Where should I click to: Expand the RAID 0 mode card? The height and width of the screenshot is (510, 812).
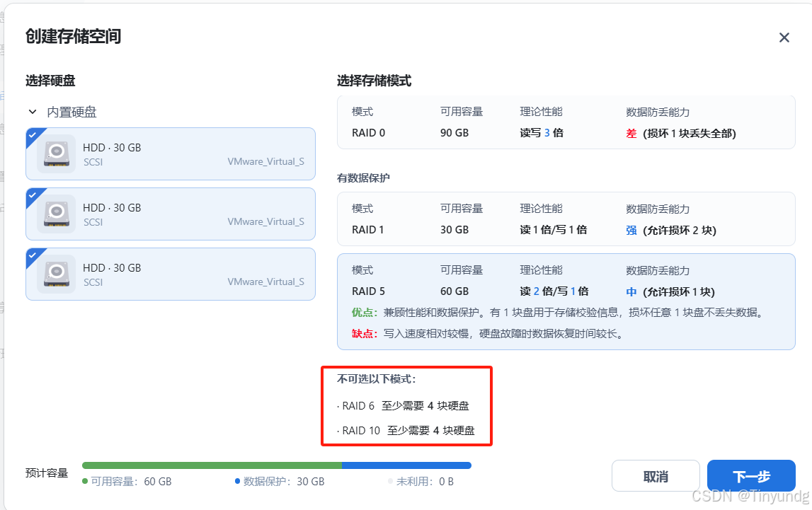click(x=565, y=122)
